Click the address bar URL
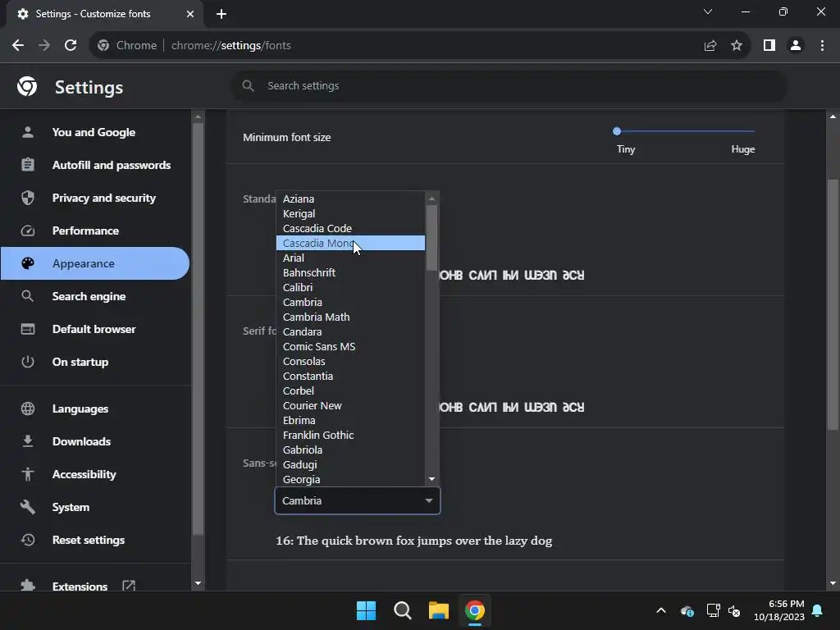The image size is (840, 630). click(x=231, y=46)
